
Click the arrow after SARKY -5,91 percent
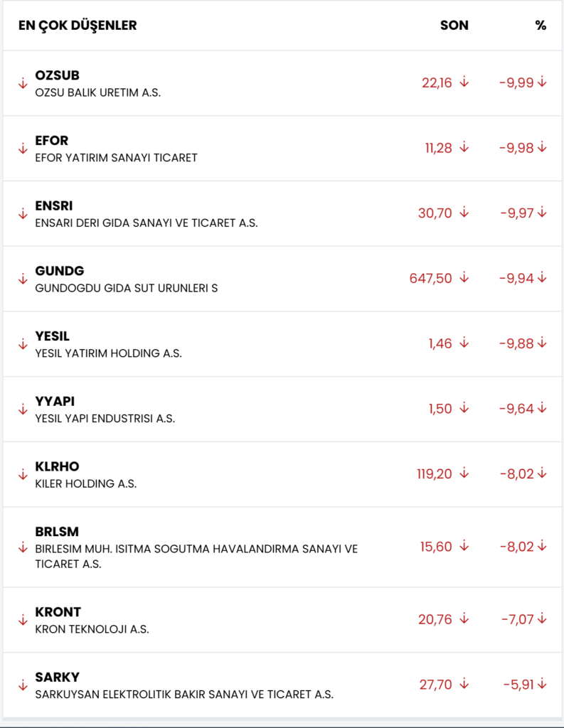pos(543,685)
